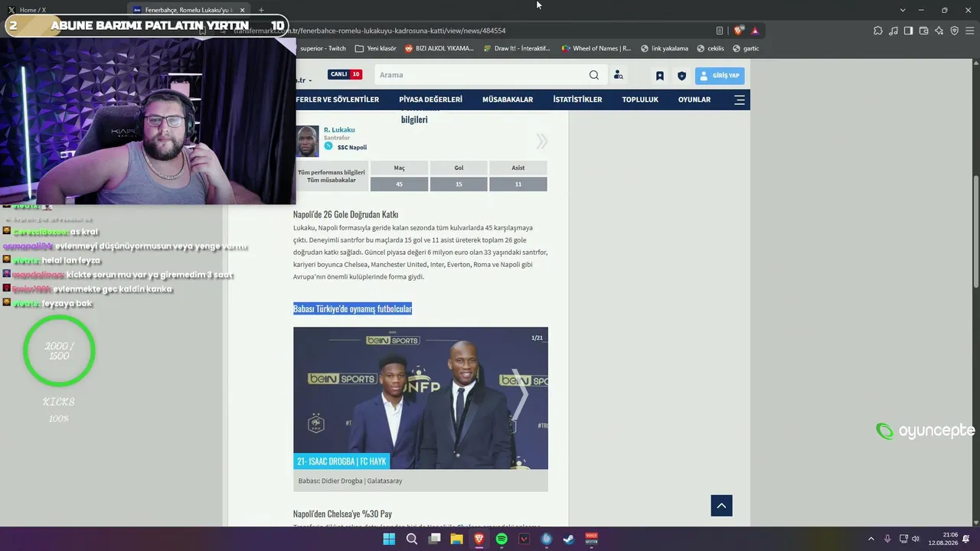Click the Asist value 11 cell

click(518, 184)
